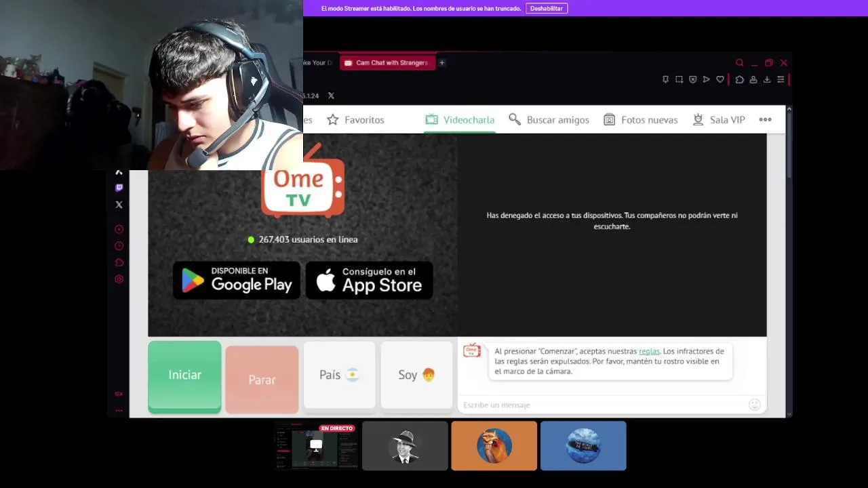Click the Parar button
The width and height of the screenshot is (868, 488).
[262, 380]
